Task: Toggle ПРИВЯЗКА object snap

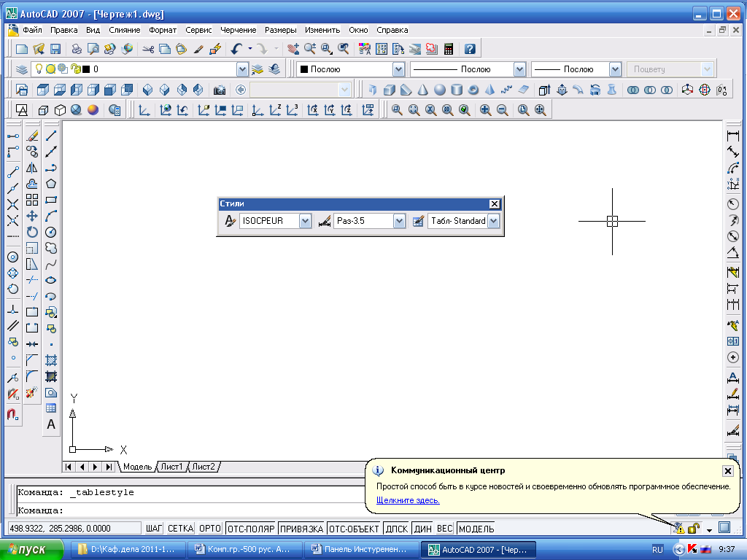Action: [301, 528]
